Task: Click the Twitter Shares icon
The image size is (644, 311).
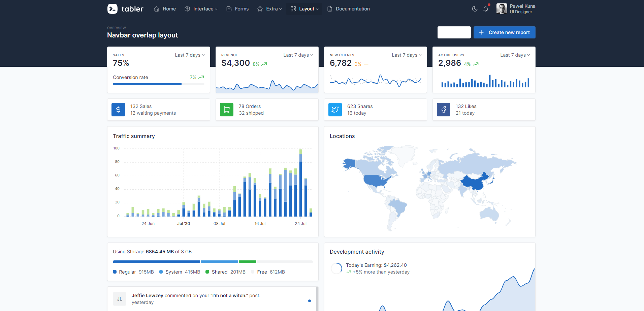Action: point(335,110)
